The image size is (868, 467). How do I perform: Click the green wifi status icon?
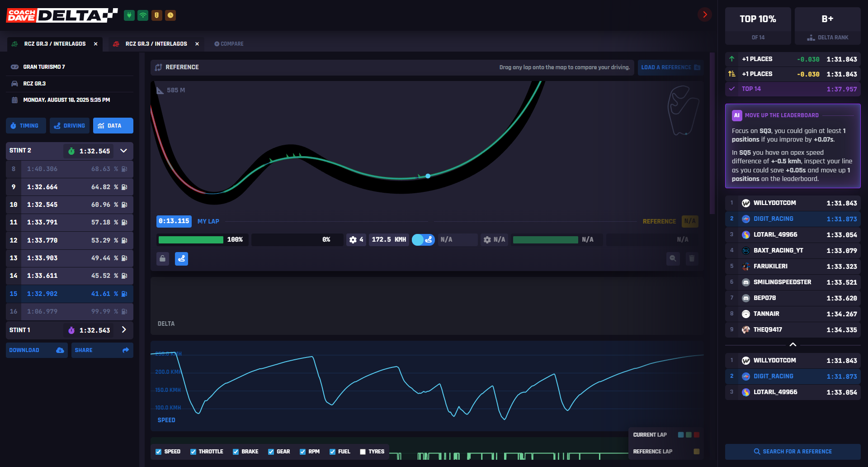(x=143, y=15)
